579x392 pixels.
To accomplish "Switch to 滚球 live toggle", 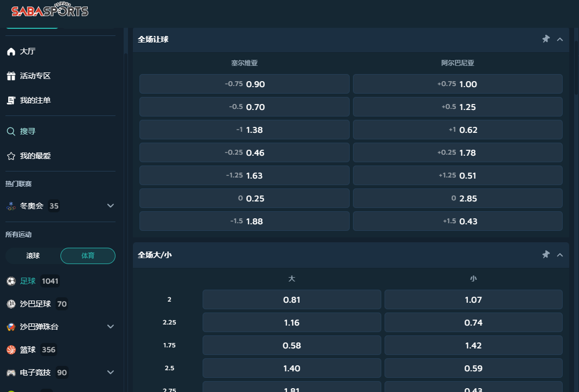I will coord(33,256).
